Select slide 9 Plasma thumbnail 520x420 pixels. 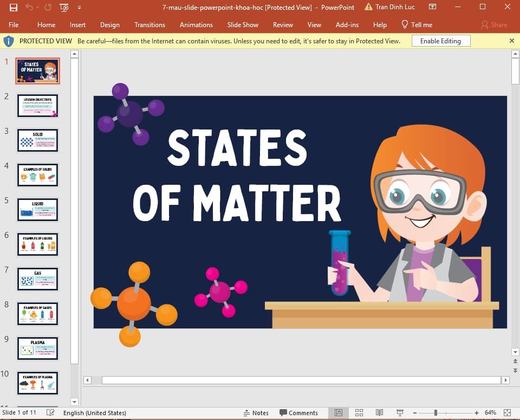[38, 348]
